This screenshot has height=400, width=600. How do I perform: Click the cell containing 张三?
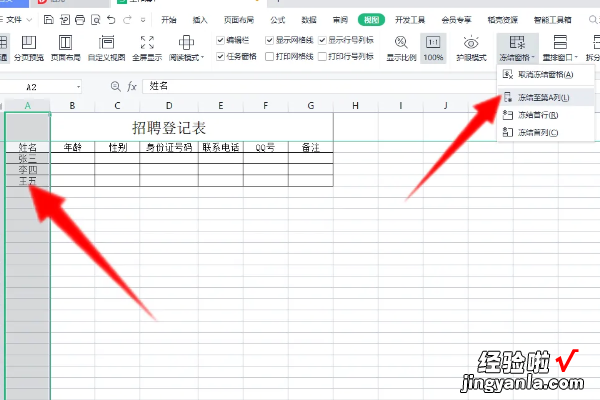tap(28, 158)
